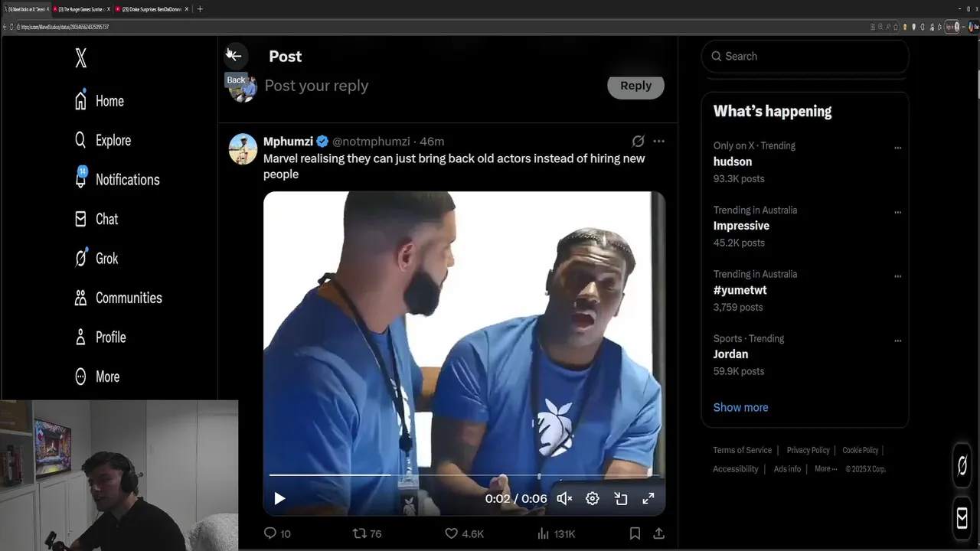Viewport: 980px width, 551px height.
Task: Click the reply icon showing 10
Action: [276, 533]
